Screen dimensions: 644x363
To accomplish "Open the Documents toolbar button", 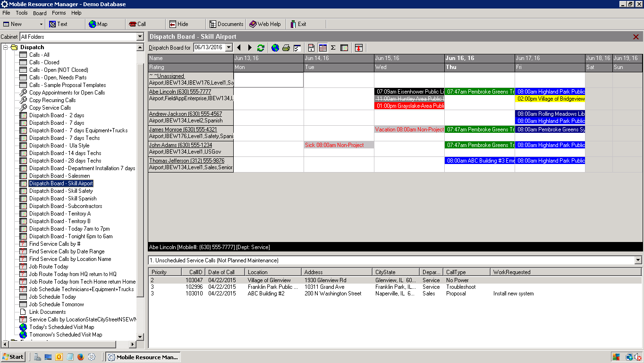I will (227, 24).
